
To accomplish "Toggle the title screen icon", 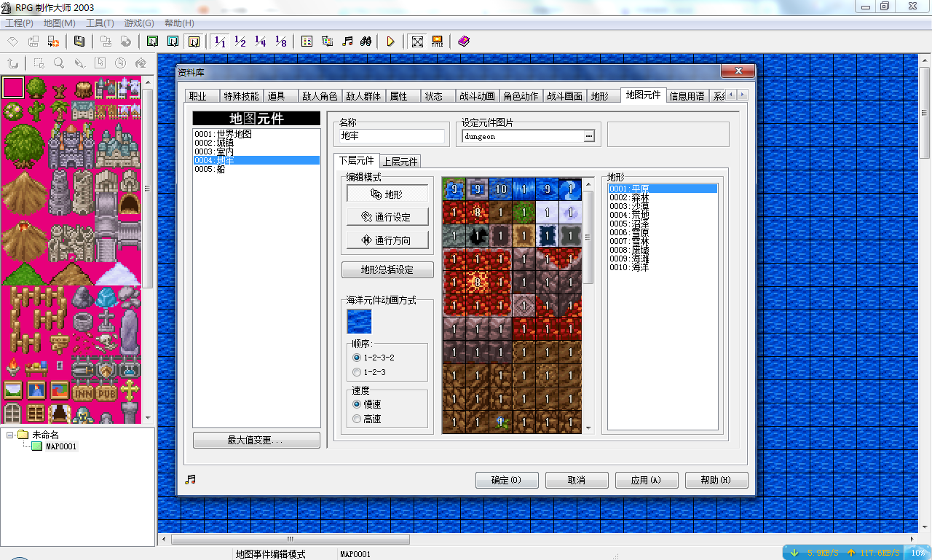I will tap(438, 41).
